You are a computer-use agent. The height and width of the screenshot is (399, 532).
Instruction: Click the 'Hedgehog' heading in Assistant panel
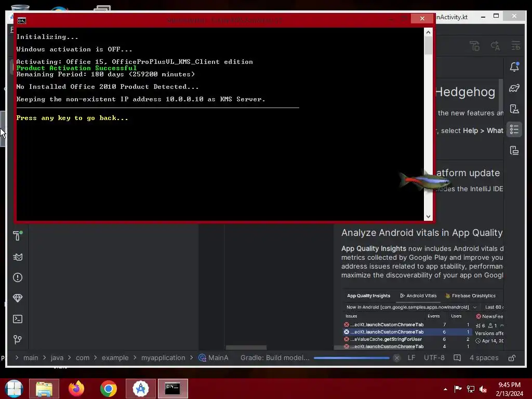[465, 92]
